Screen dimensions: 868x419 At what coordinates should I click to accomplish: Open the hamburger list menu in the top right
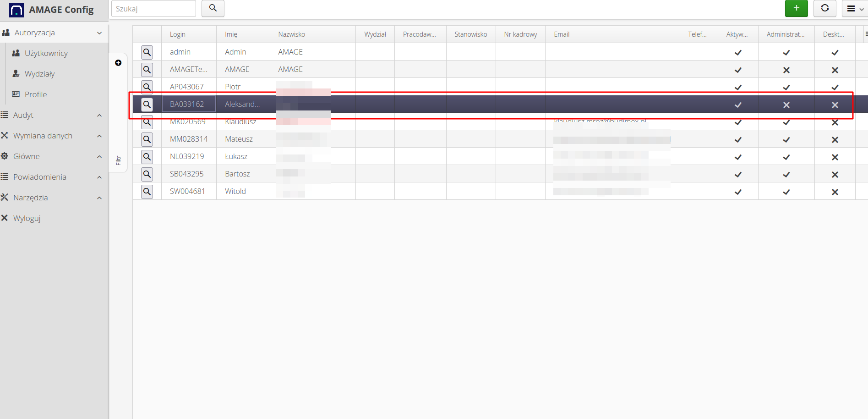tap(851, 8)
